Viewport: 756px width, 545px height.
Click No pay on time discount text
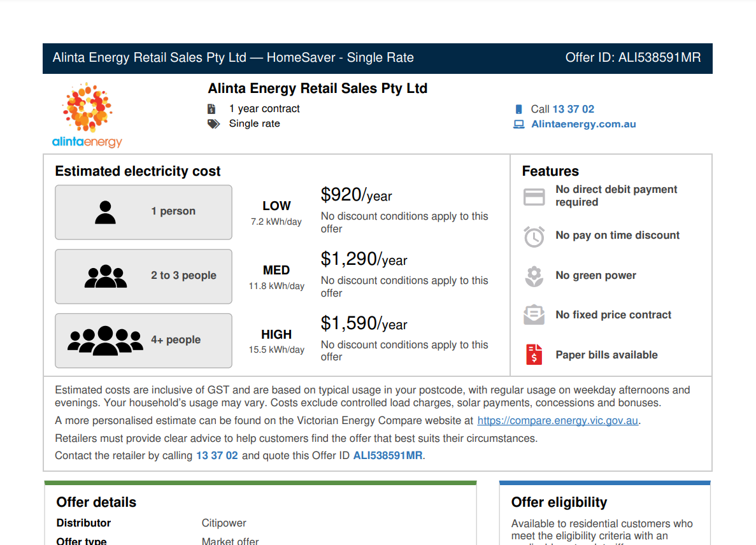(618, 235)
